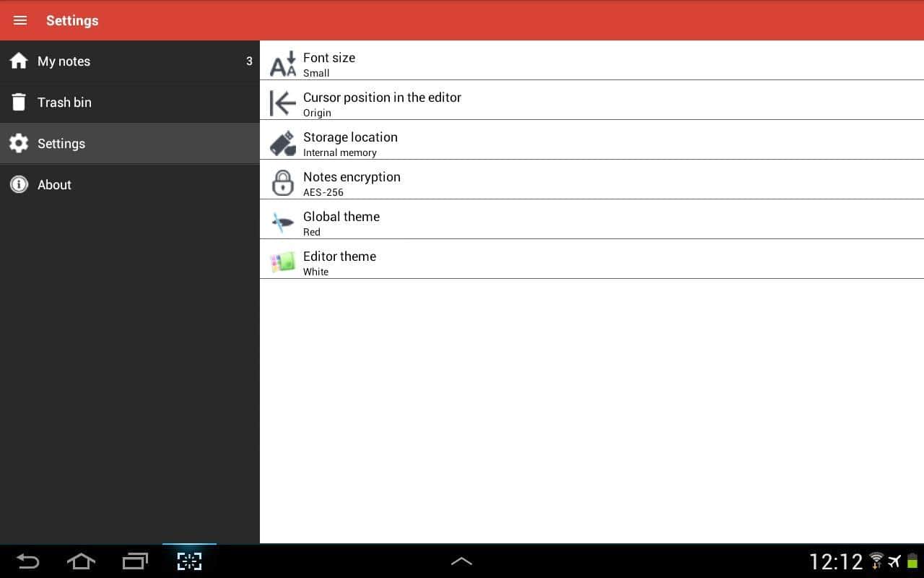Open the Trash bin section
This screenshot has height=578, width=924.
tap(65, 103)
